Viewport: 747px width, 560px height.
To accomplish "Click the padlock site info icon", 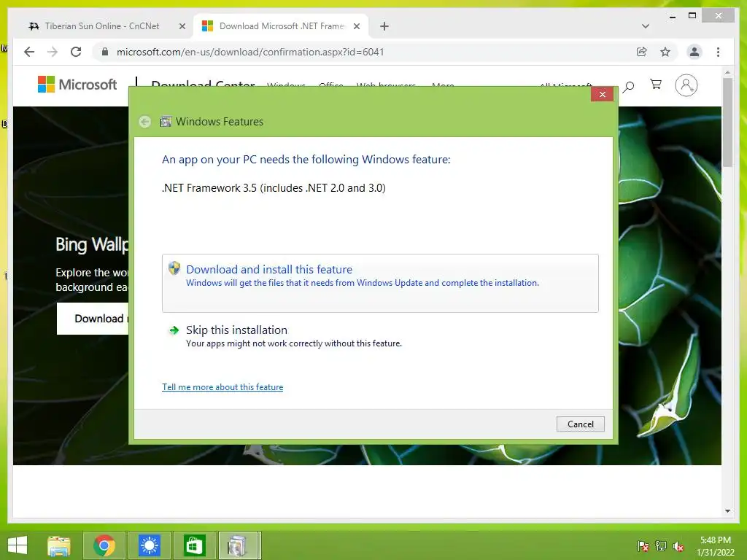I will tap(105, 52).
